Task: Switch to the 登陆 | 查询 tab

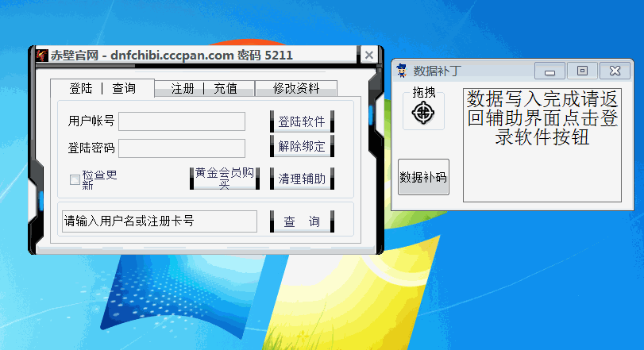Action: click(102, 88)
